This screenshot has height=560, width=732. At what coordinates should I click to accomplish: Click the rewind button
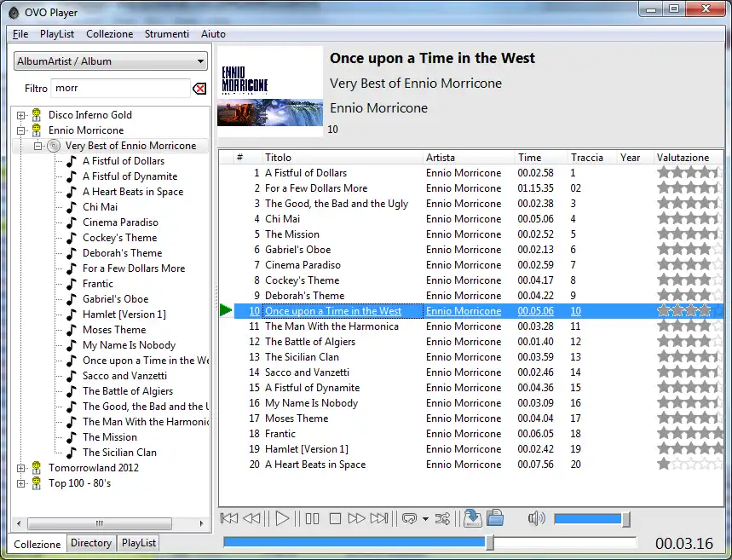pos(252,518)
